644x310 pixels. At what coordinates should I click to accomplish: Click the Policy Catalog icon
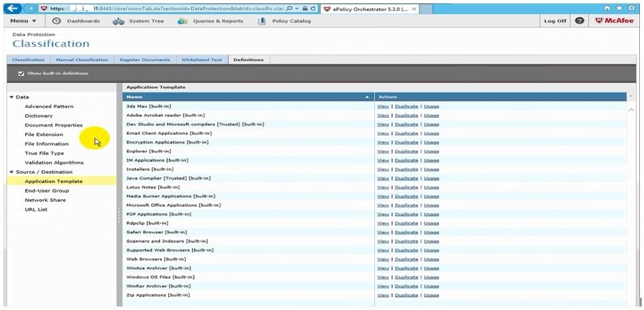point(261,21)
